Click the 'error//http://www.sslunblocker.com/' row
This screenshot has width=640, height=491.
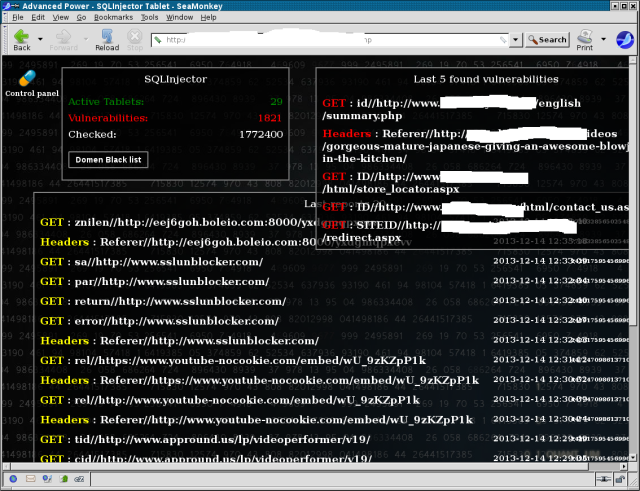(x=160, y=321)
